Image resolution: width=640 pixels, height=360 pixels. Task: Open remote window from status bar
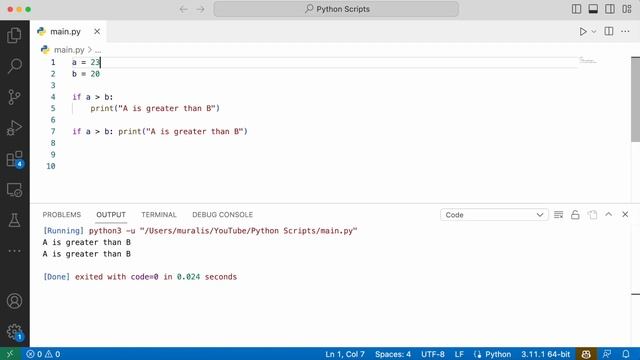tap(10, 354)
